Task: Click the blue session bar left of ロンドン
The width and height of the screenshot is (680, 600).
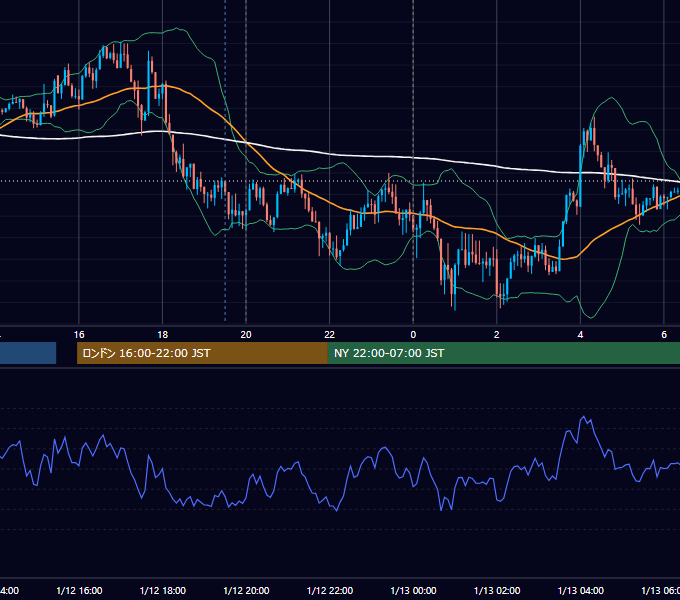Action: pyautogui.click(x=28, y=353)
